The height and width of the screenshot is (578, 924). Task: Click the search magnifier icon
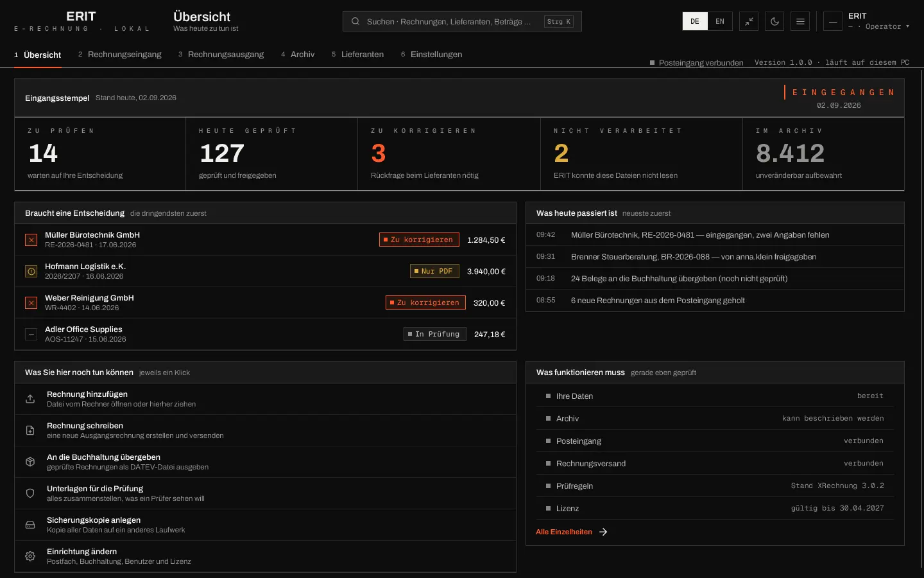pos(355,21)
